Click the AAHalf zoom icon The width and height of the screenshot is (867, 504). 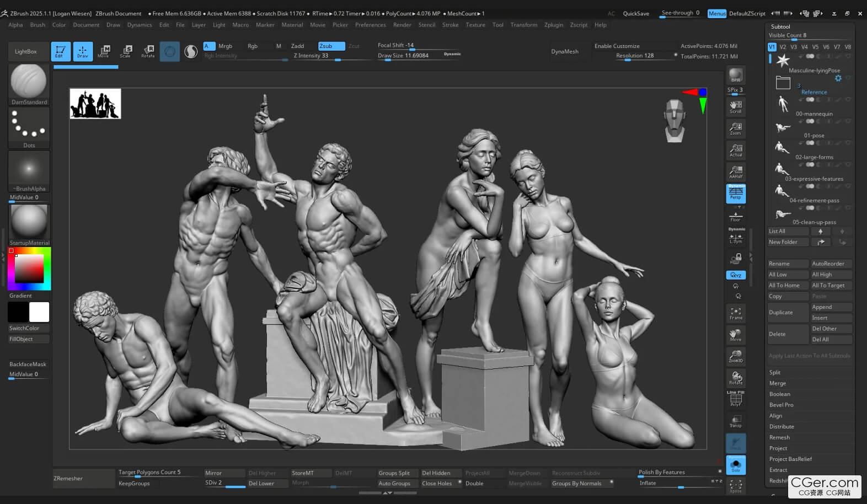tap(735, 171)
